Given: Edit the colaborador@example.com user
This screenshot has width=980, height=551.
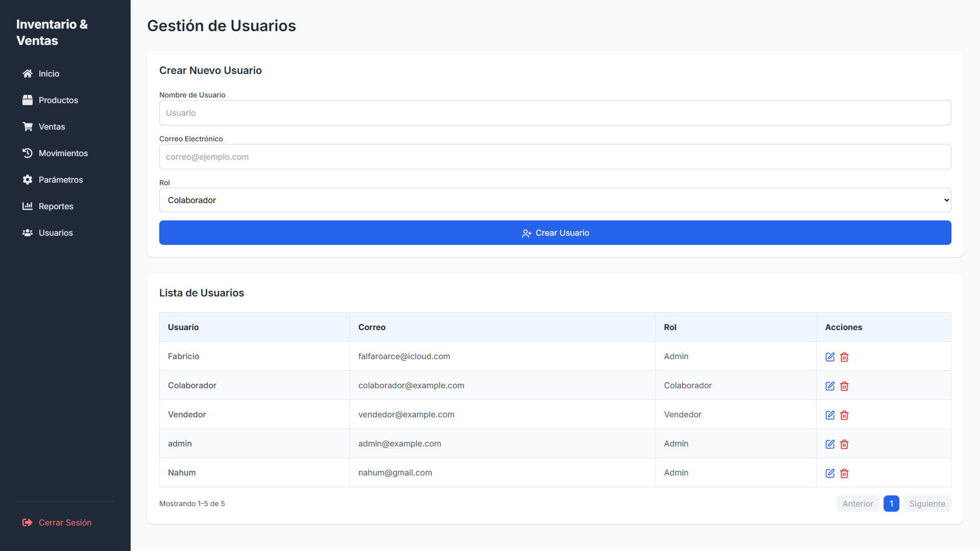Looking at the screenshot, I should click(x=830, y=386).
